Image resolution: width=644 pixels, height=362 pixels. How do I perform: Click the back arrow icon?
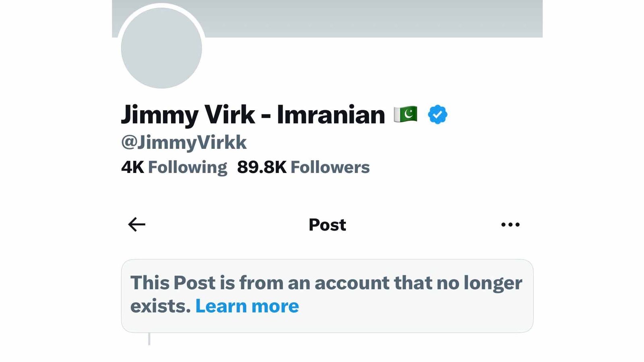point(137,224)
